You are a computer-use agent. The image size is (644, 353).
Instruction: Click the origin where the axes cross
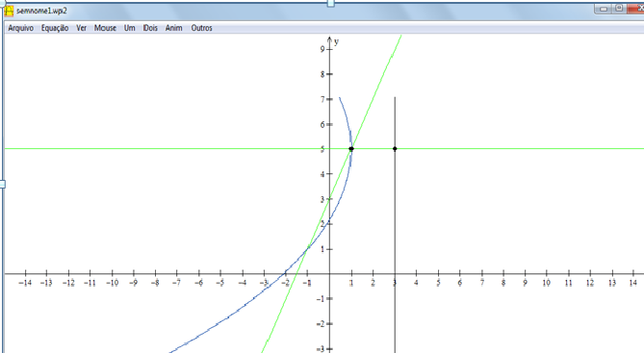[329, 273]
